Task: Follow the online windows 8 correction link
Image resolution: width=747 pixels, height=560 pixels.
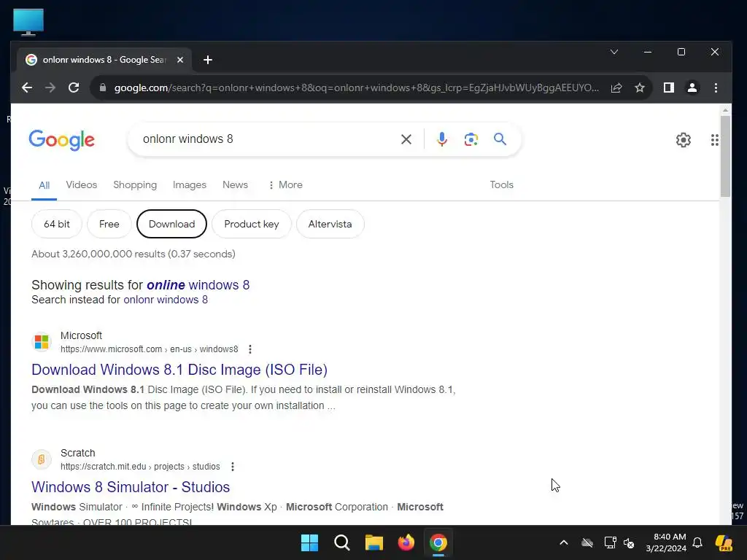Action: tap(198, 285)
